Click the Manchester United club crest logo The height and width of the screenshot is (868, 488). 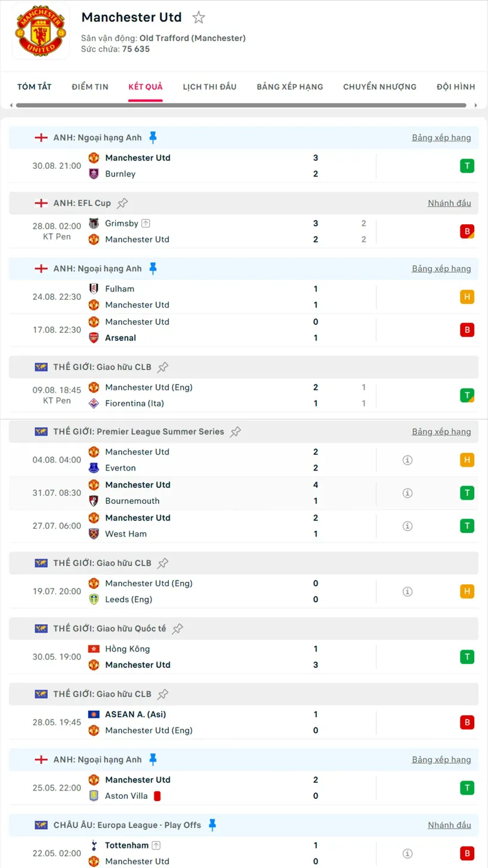[x=41, y=31]
